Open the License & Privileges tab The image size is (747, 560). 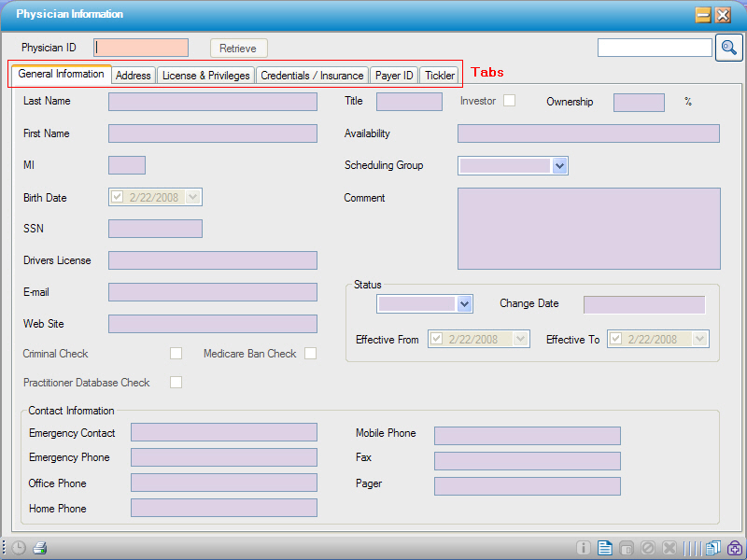point(205,76)
